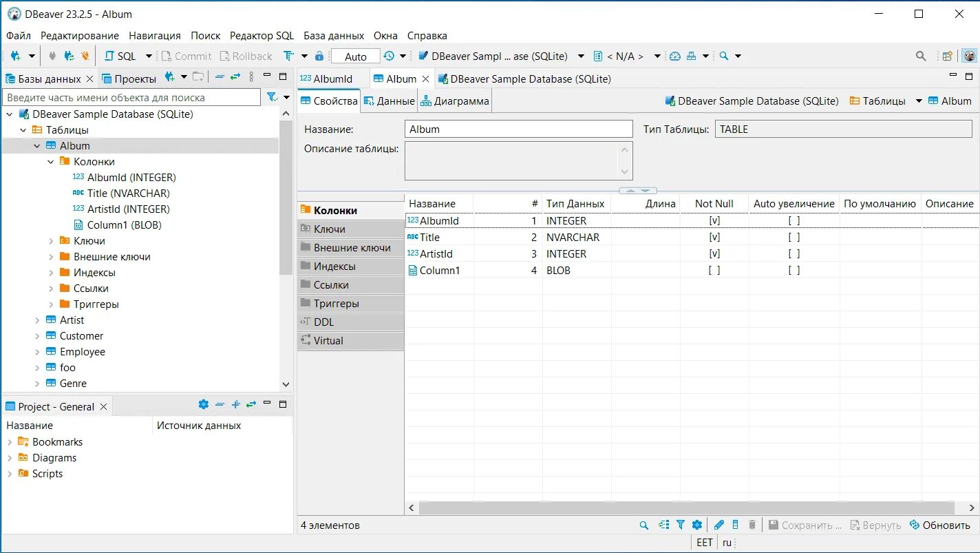This screenshot has width=980, height=553.
Task: Open the Редактор SQL menu
Action: (262, 36)
